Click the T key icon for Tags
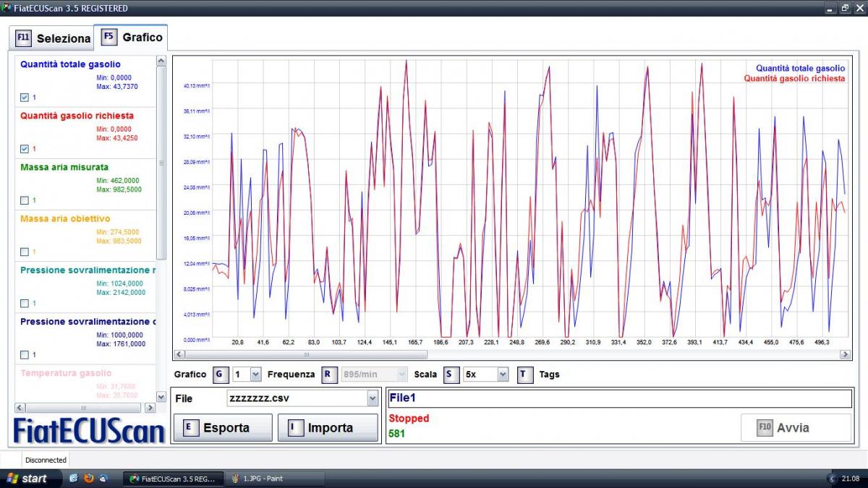Viewport: 868px width, 488px height. pyautogui.click(x=525, y=374)
